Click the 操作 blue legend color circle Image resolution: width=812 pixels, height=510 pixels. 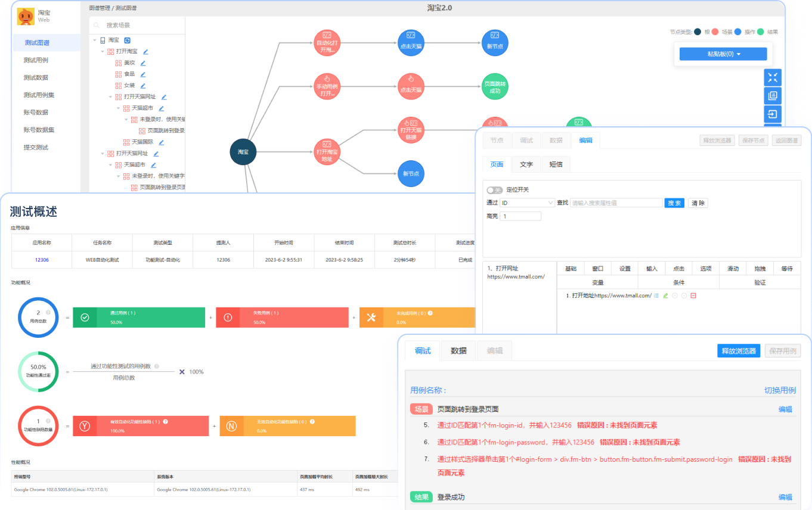coord(737,32)
